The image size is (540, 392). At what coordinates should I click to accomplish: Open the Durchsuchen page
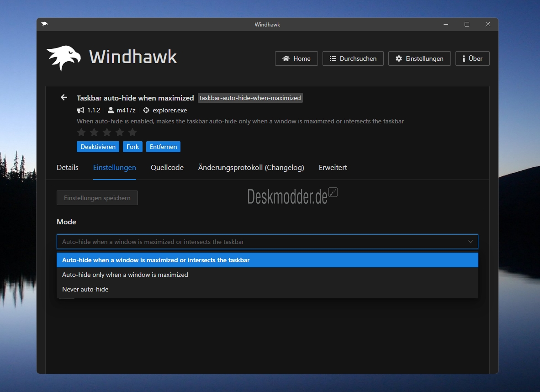353,58
